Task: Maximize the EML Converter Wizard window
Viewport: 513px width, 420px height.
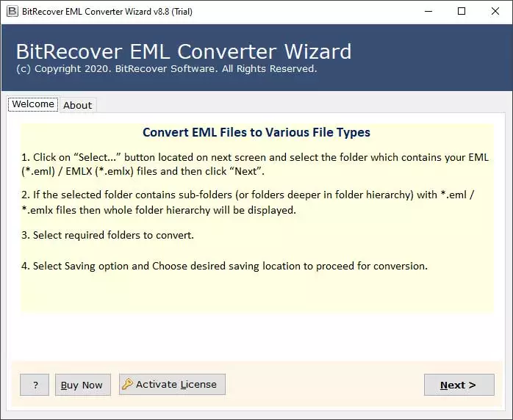Action: point(462,11)
